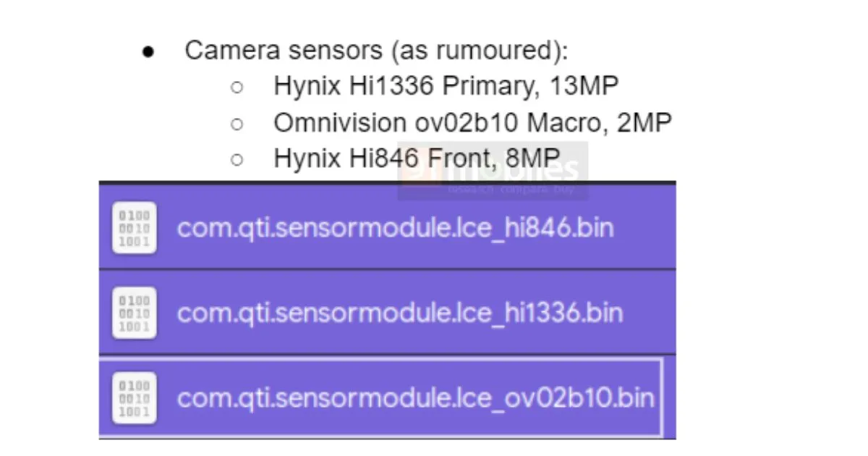Click the binary file icon beside lce_hi846.bin
The height and width of the screenshot is (456, 868).
click(135, 228)
